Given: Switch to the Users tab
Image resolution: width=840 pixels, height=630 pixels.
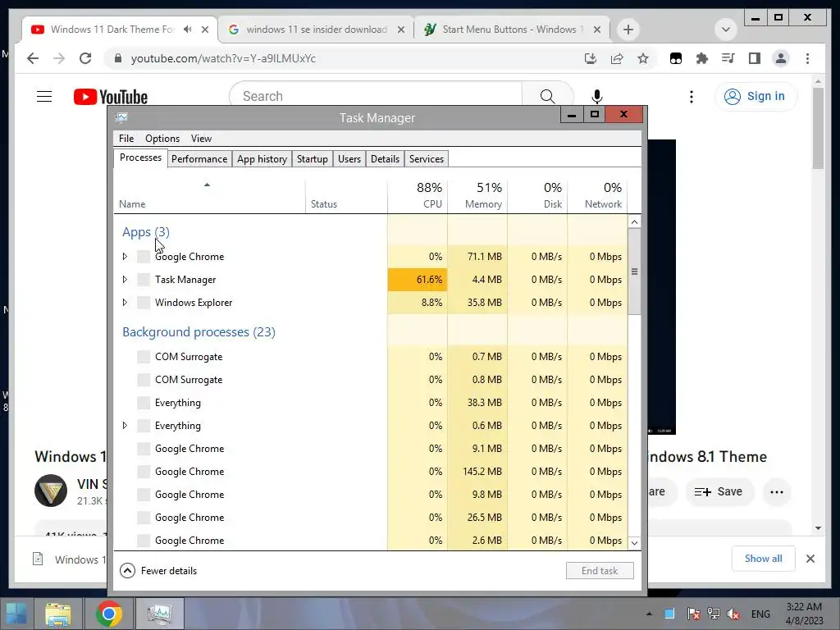Looking at the screenshot, I should pyautogui.click(x=349, y=159).
